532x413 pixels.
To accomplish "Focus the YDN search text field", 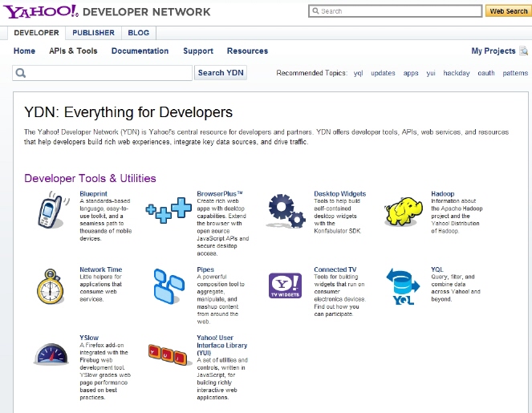I will click(103, 73).
